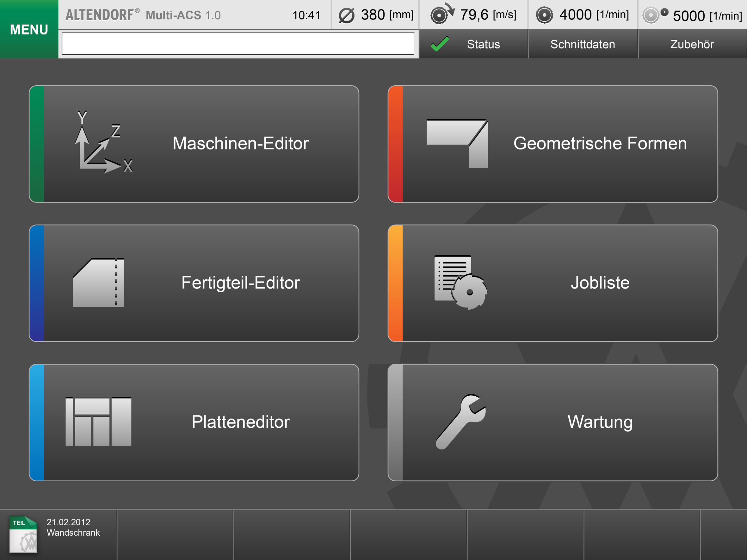This screenshot has width=747, height=560.
Task: Open the TEIL file icon for Wandschrank
Action: click(23, 534)
